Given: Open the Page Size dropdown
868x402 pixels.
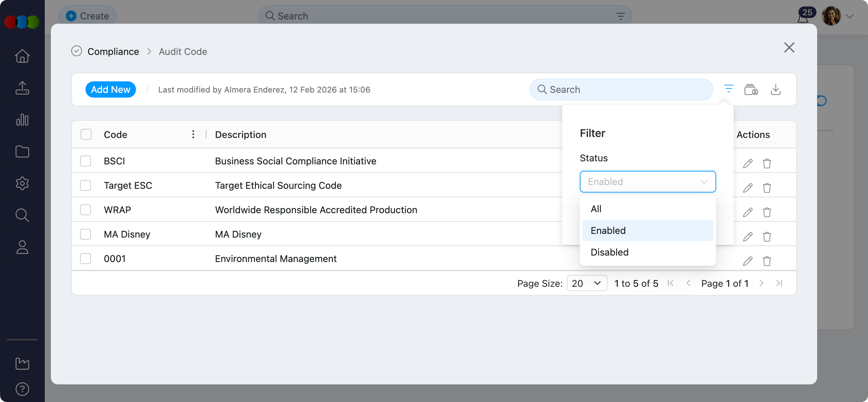Looking at the screenshot, I should click(x=587, y=283).
